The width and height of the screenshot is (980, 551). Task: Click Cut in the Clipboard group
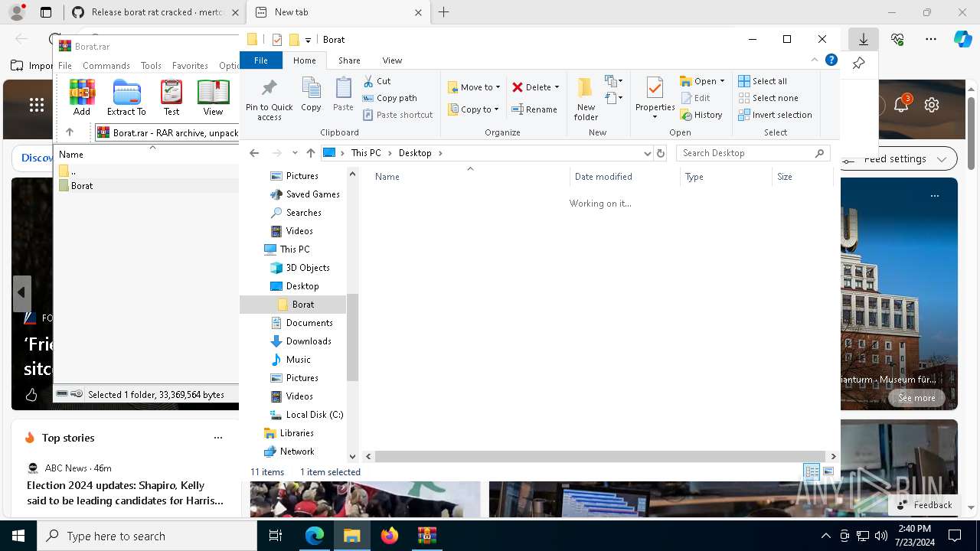(377, 81)
